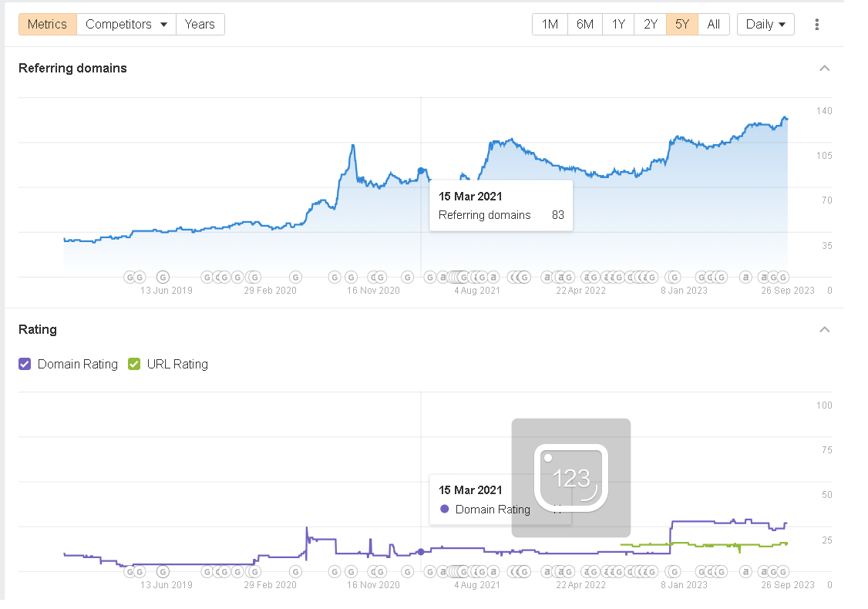Viewport: 868px width, 609px height.
Task: Click the lone 'a' marker left of 26 Sep 2023 in Referring domains
Action: (745, 277)
